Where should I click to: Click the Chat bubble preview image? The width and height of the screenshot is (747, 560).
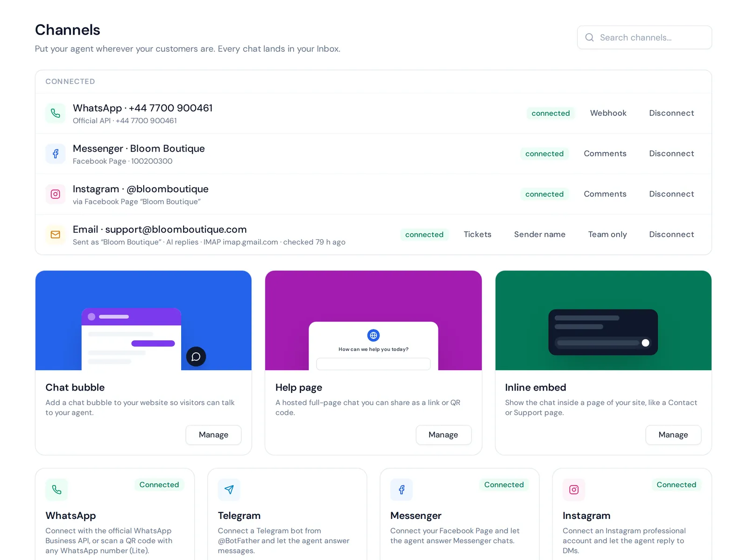click(143, 321)
